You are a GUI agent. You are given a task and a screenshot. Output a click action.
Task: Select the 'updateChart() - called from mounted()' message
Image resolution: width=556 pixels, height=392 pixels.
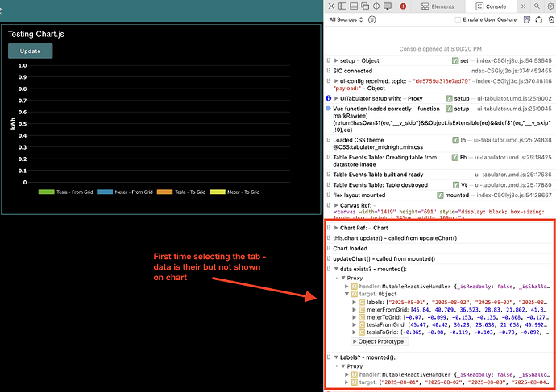click(x=384, y=258)
